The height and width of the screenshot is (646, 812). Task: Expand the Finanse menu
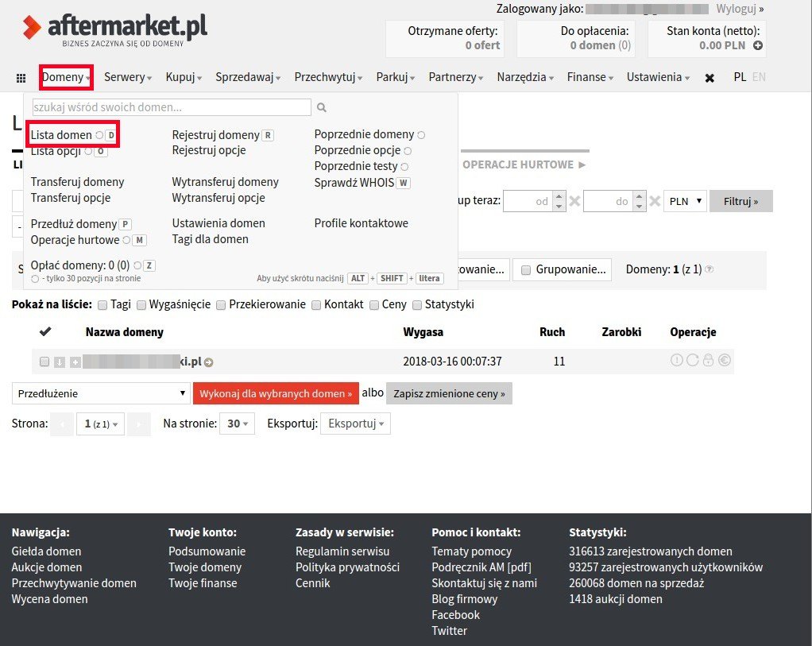[x=590, y=77]
